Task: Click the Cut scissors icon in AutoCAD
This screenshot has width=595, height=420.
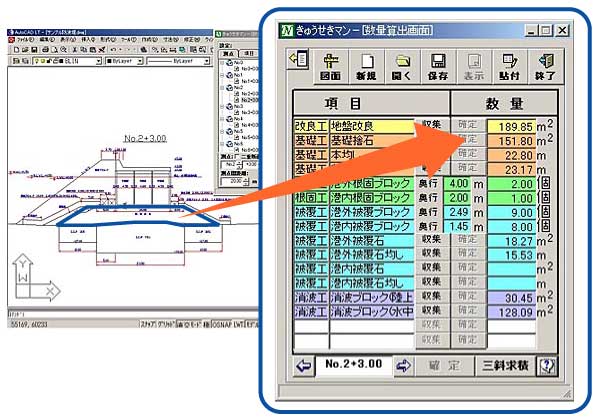Action: pos(75,50)
